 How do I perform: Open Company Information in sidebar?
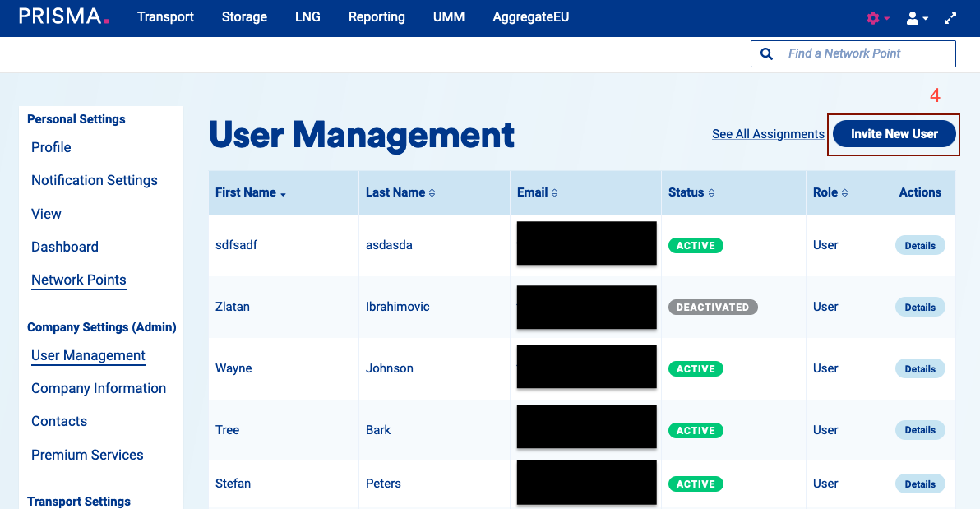(x=99, y=388)
